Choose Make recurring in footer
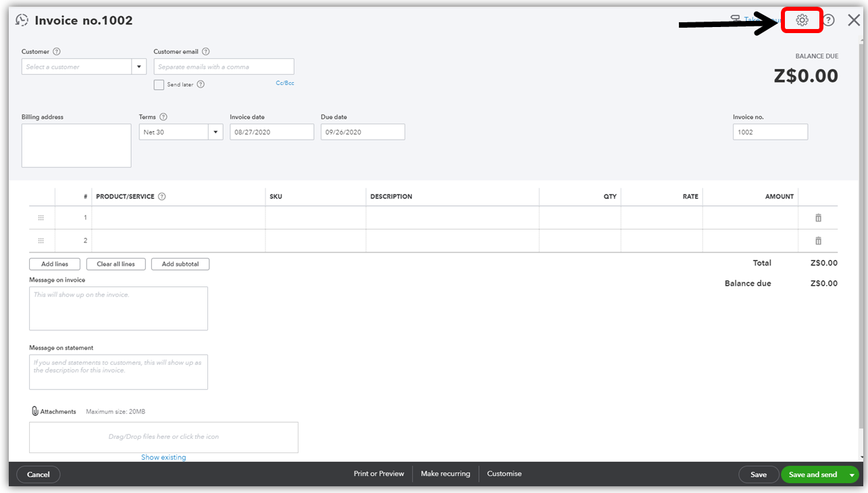The width and height of the screenshot is (868, 493). point(445,474)
